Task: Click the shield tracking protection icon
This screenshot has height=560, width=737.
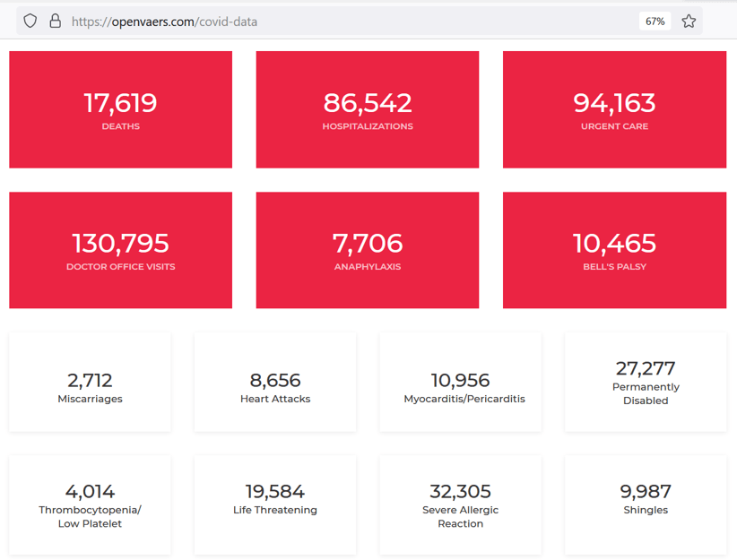Action: (30, 21)
